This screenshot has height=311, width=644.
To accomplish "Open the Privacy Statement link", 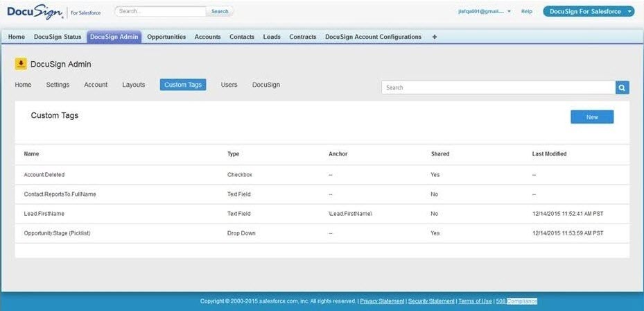I will 382,301.
